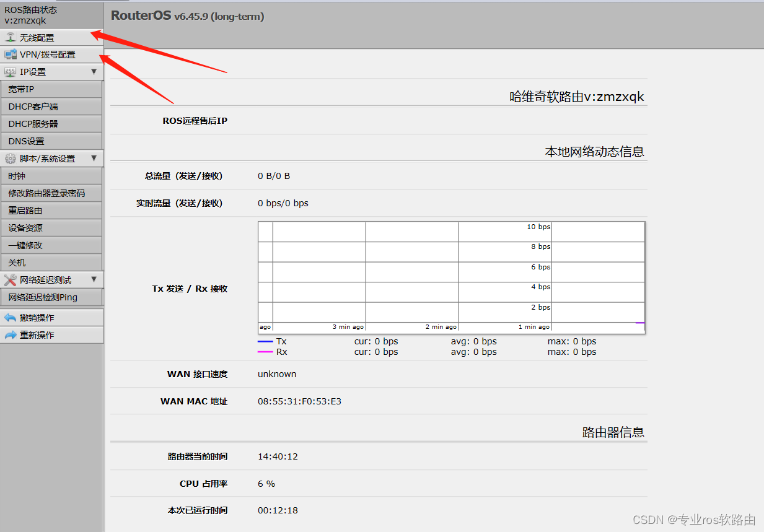
Task: Click the redo arrow icon beside 重新操作
Action: 11,335
